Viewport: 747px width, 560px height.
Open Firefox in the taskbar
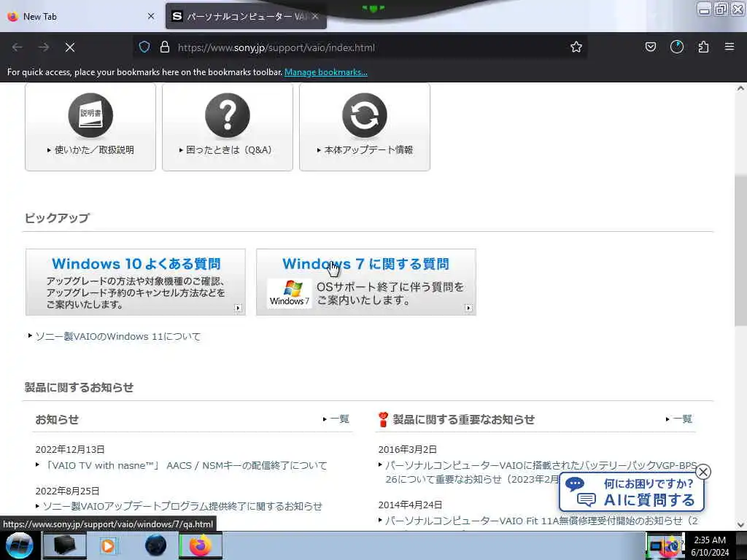coord(201,545)
